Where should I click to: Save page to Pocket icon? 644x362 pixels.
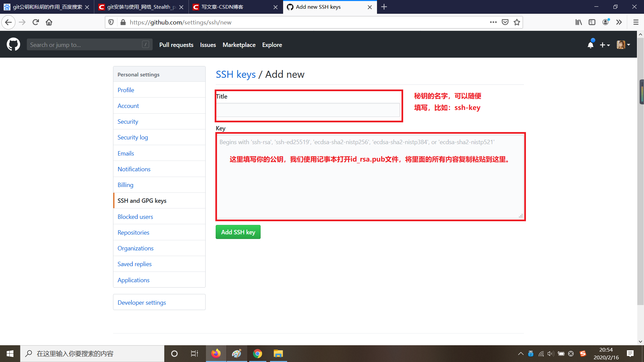coord(505,22)
